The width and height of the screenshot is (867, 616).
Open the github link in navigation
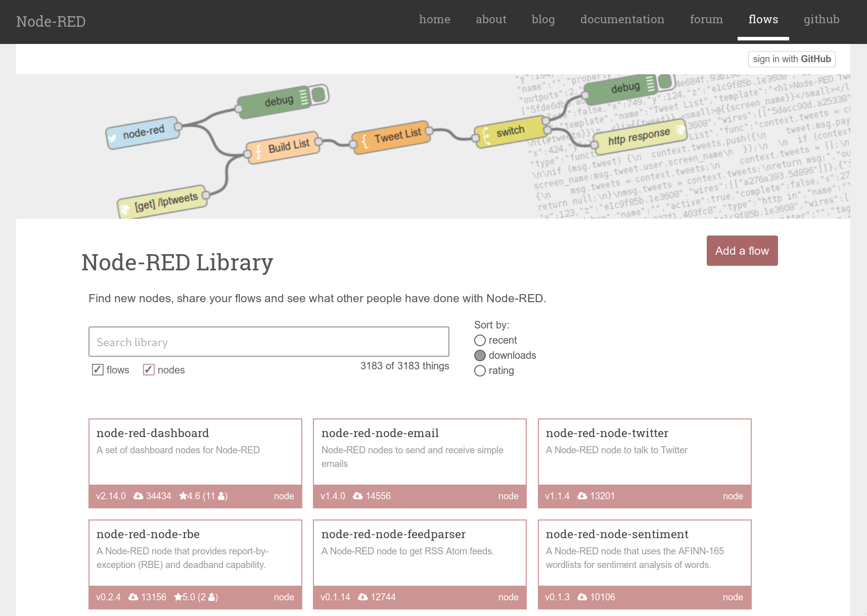(822, 19)
